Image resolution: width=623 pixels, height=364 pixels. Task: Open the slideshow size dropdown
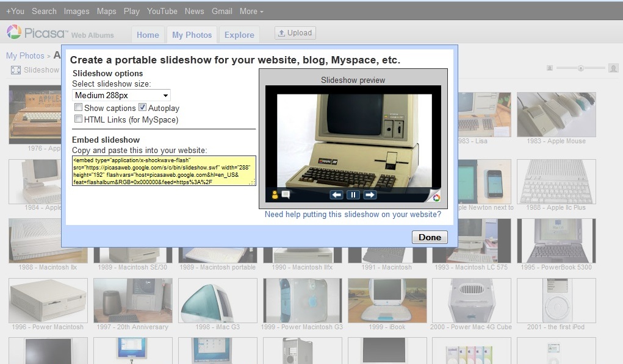[121, 95]
